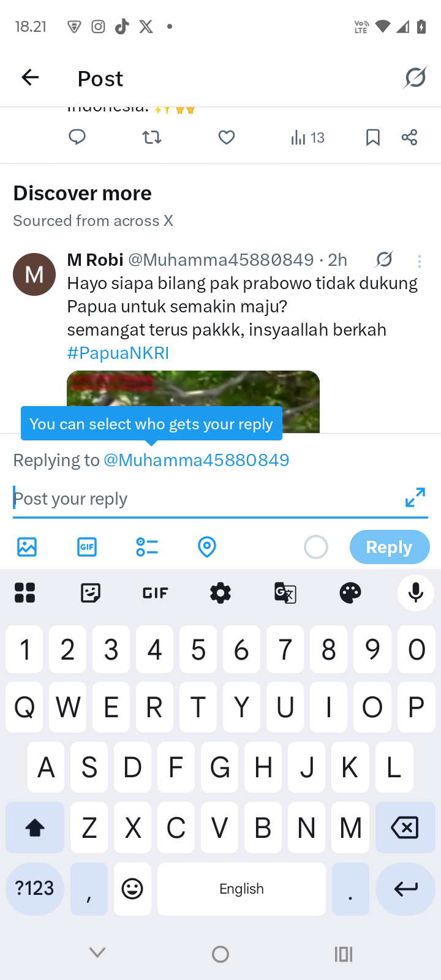441x980 pixels.
Task: Bookmark the post
Action: (372, 137)
